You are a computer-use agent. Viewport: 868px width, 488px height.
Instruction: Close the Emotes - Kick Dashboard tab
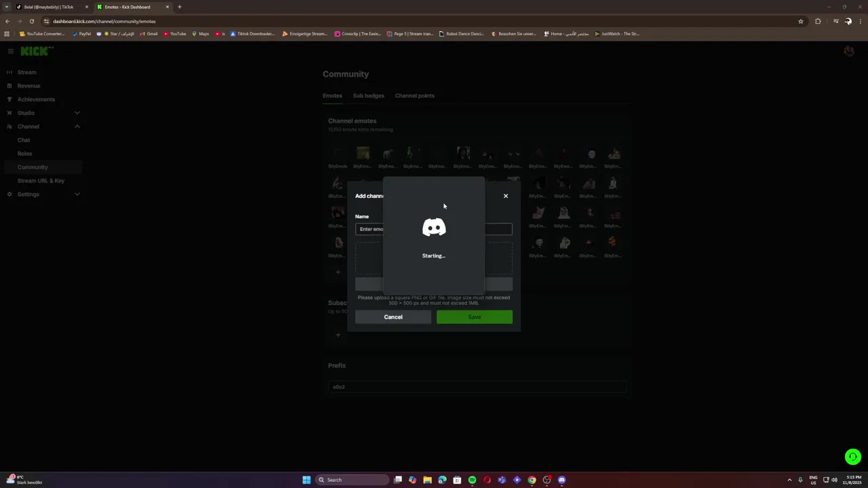click(x=167, y=7)
